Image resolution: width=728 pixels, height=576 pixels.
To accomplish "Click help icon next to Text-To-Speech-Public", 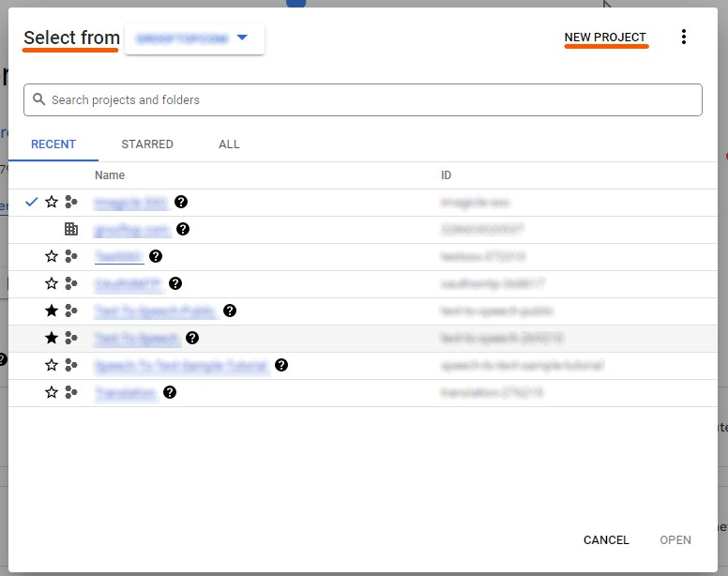I will [230, 311].
